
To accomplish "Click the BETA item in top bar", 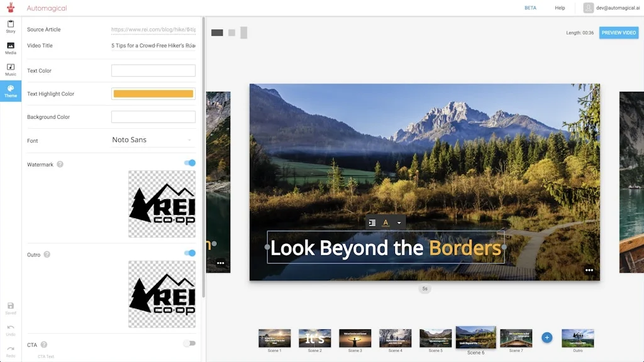I will click(x=530, y=8).
